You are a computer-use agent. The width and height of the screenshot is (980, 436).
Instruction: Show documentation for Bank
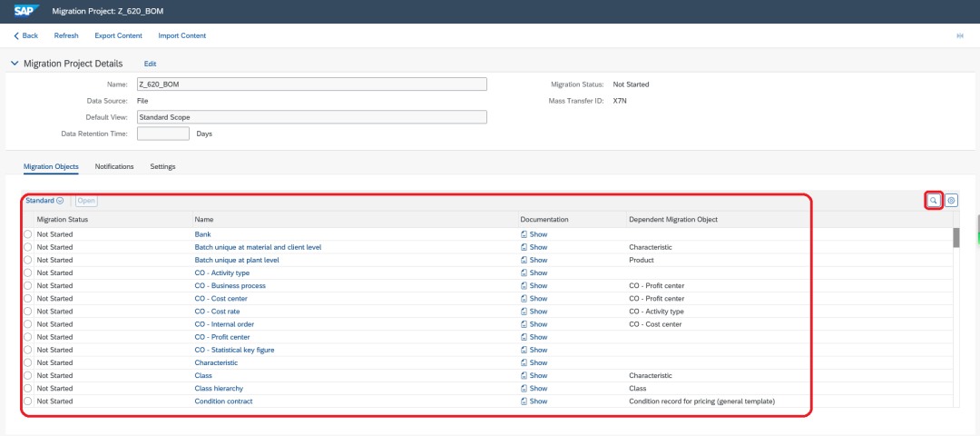[x=534, y=234]
